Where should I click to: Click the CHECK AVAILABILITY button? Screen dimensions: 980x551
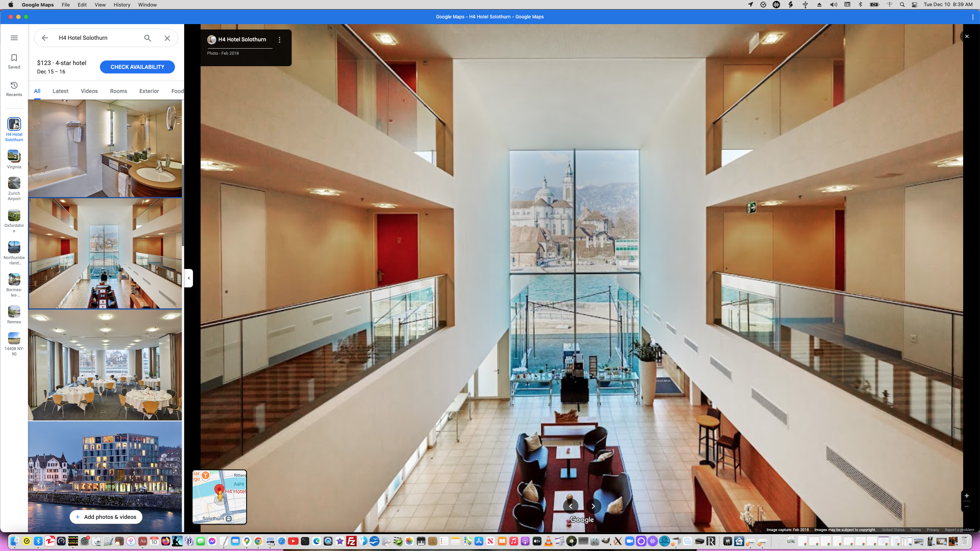[137, 67]
